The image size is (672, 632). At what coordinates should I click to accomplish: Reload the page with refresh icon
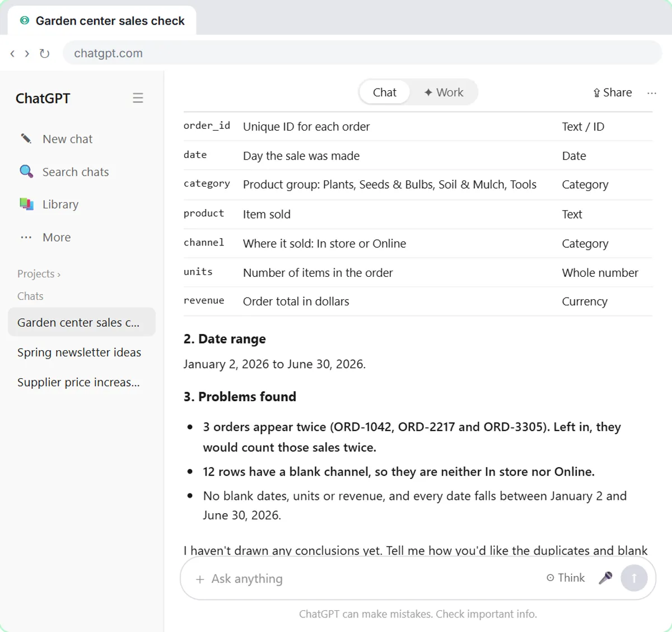coord(44,53)
